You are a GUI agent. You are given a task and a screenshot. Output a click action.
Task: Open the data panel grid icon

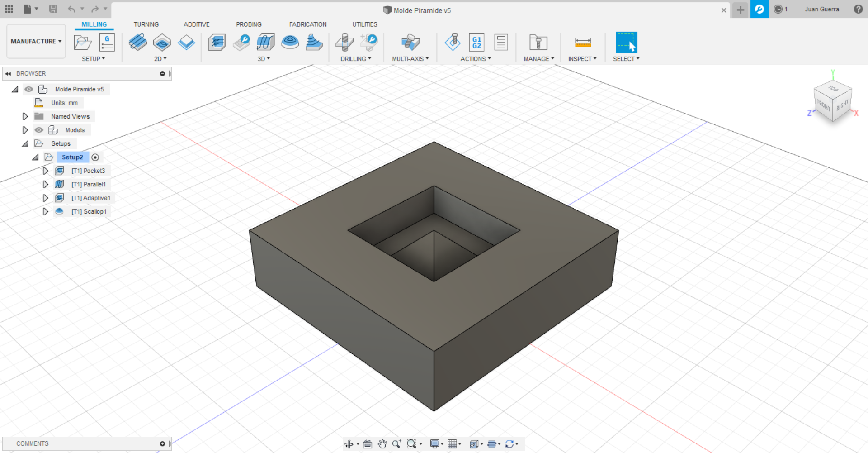pyautogui.click(x=9, y=9)
